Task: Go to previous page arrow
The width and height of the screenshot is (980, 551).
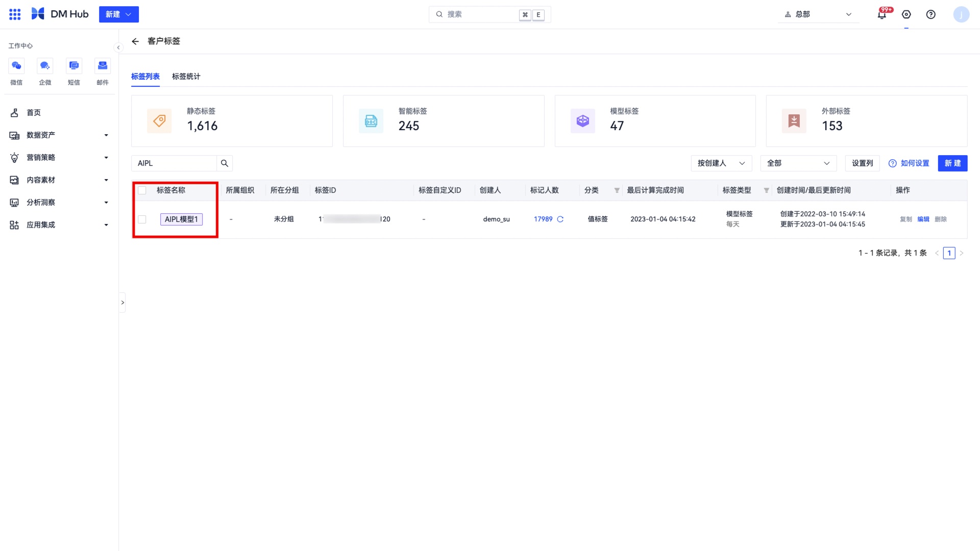Action: pyautogui.click(x=937, y=253)
